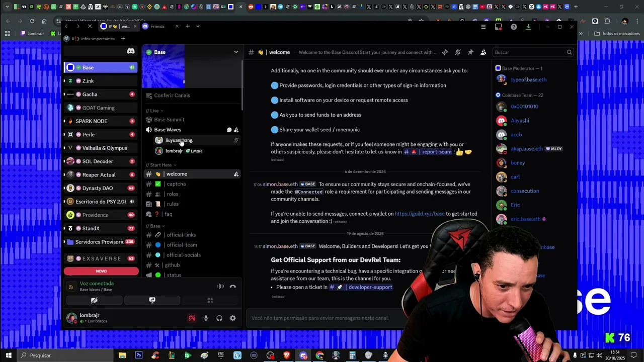The height and width of the screenshot is (362, 644).
Task: Open member Aayushi in member list
Action: click(x=520, y=121)
